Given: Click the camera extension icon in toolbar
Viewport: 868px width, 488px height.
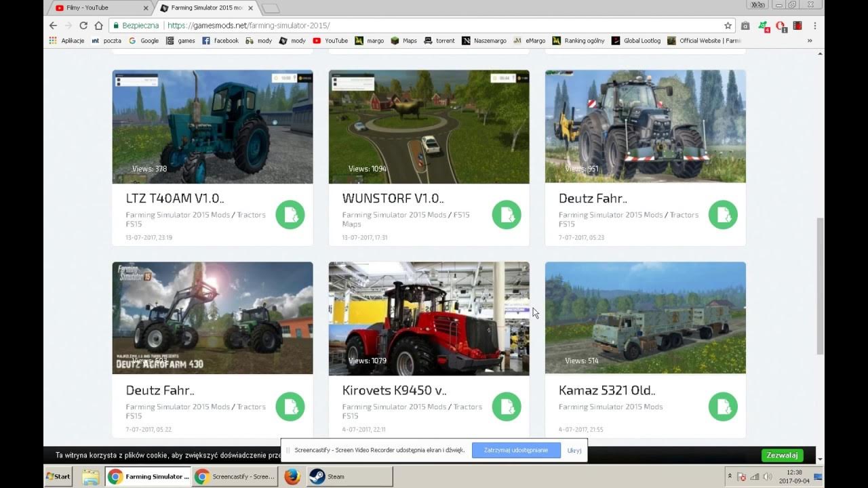Looking at the screenshot, I should (745, 26).
